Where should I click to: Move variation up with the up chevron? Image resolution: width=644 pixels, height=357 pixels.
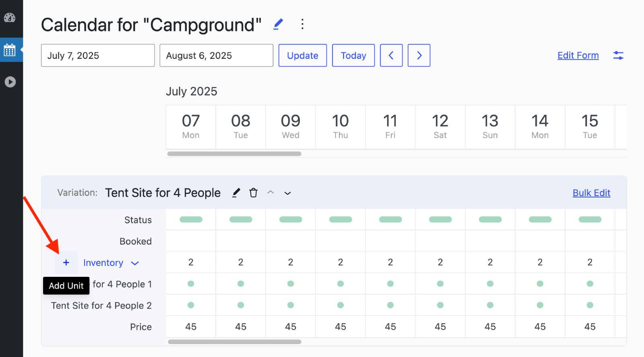click(x=270, y=193)
